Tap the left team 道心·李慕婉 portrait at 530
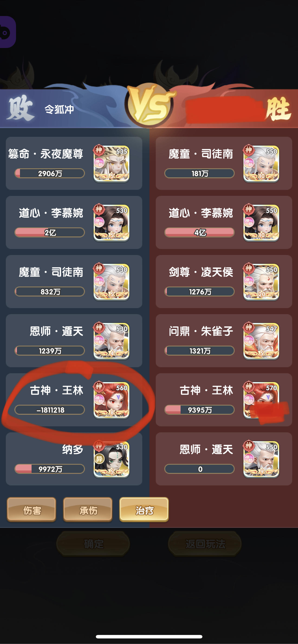298x644 pixels. [x=111, y=223]
